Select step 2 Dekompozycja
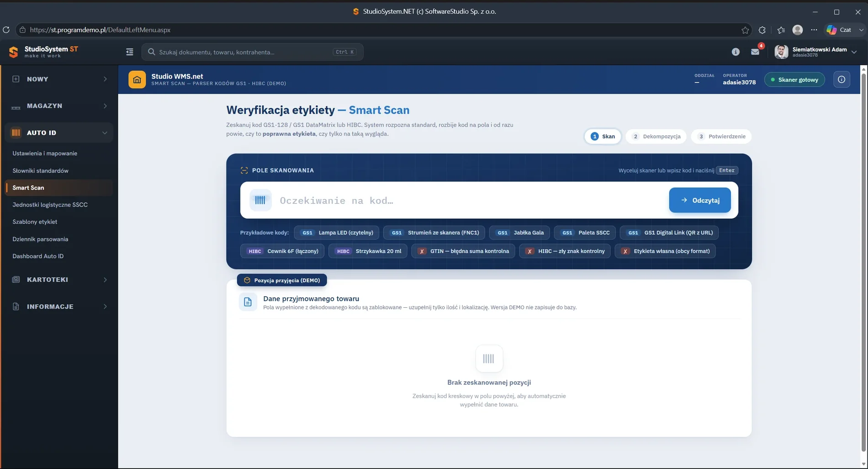The width and height of the screenshot is (868, 469). pos(656,137)
